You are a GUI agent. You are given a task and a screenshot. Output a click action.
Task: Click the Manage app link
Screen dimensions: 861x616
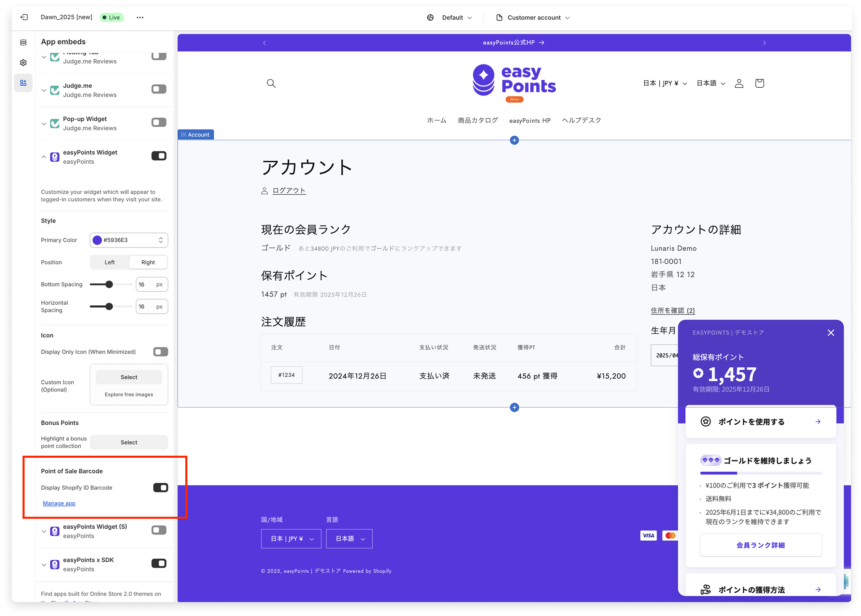59,503
